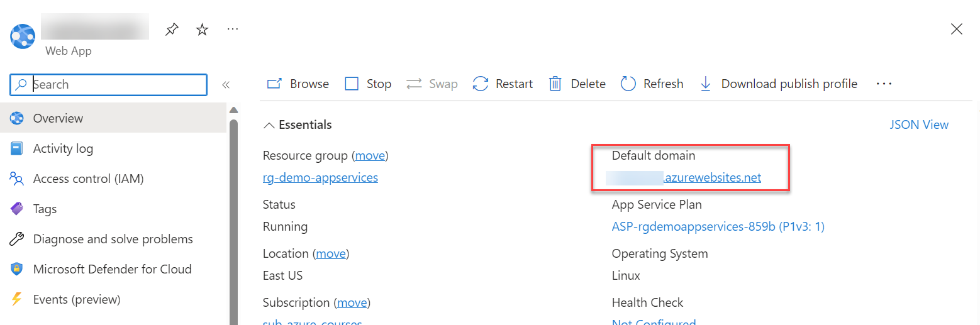Click the azurewebsites.net default domain link
Screen dimensions: 980x325
point(712,177)
